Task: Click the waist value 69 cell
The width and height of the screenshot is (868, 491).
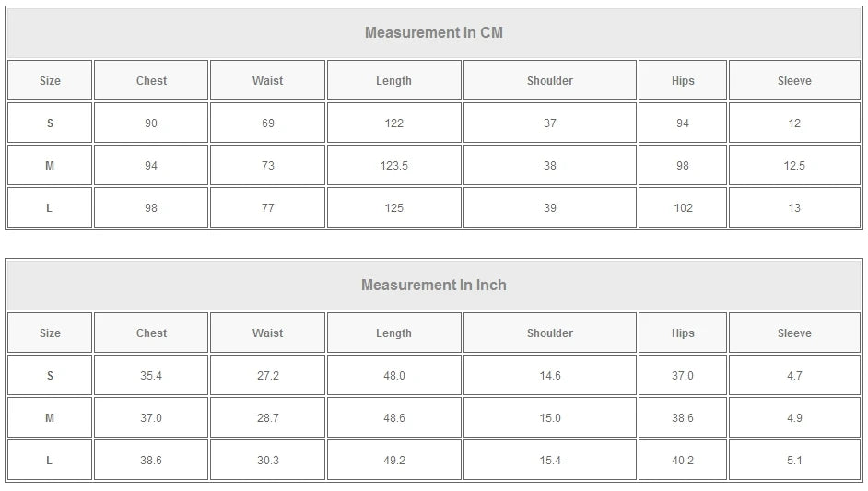Action: [x=267, y=123]
